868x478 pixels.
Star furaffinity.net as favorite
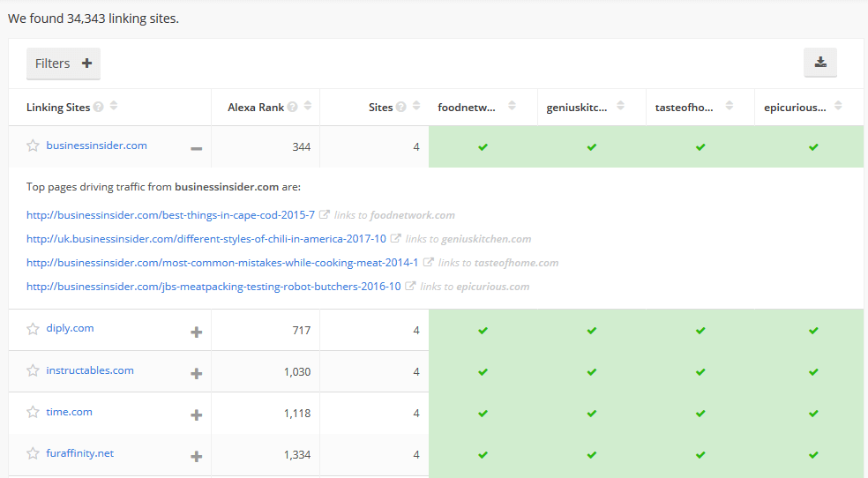pyautogui.click(x=34, y=453)
